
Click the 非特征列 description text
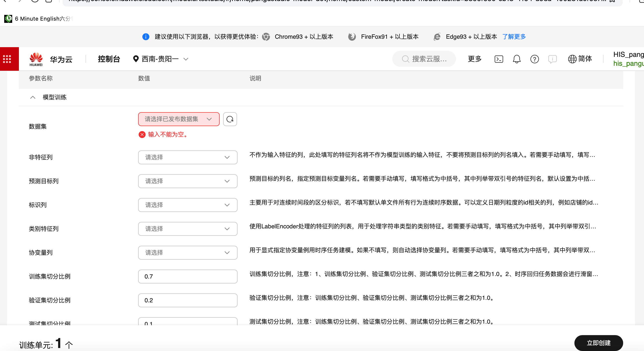pos(422,155)
